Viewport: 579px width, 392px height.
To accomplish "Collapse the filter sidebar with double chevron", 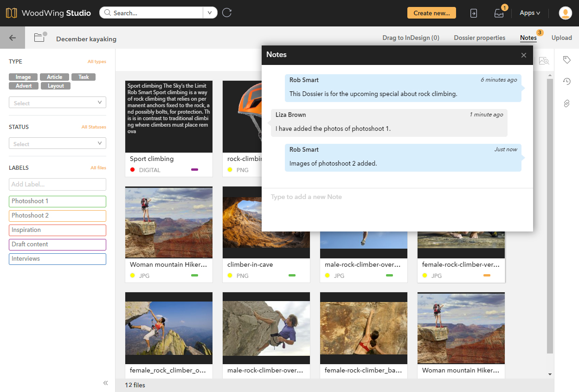I will pyautogui.click(x=105, y=383).
